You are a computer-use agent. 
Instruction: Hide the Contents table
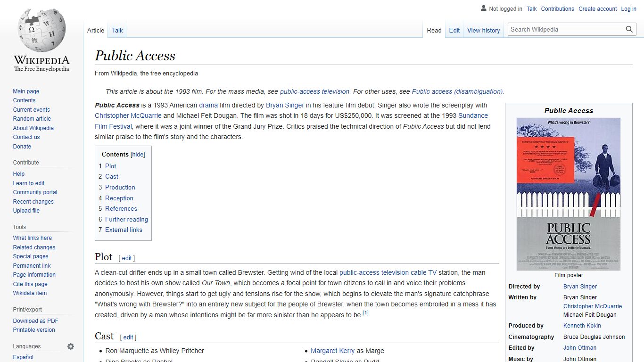(x=138, y=154)
